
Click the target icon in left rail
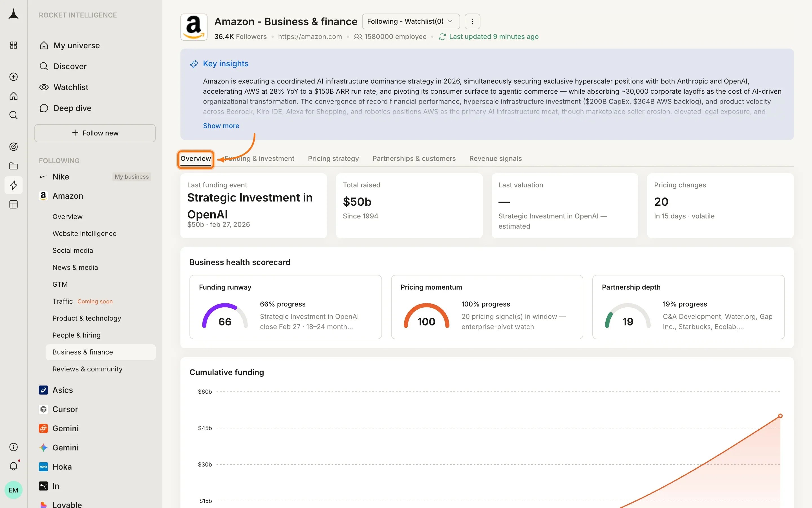coord(14,147)
